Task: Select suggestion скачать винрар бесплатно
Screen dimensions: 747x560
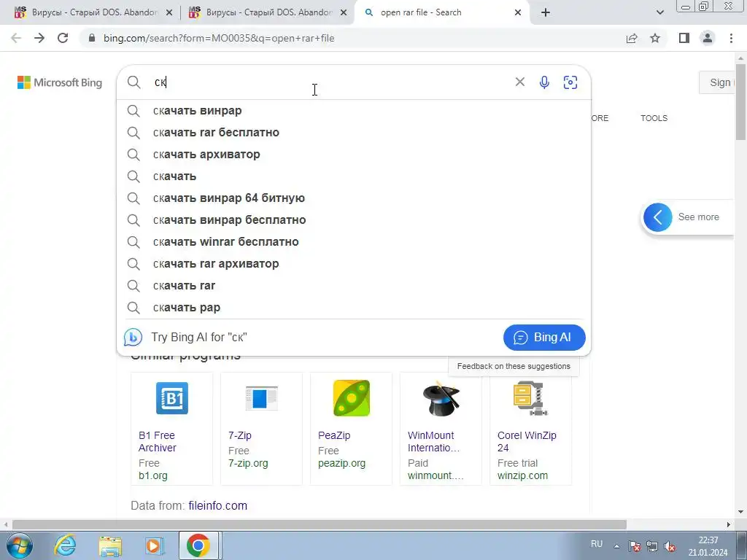Action: [x=354, y=220]
